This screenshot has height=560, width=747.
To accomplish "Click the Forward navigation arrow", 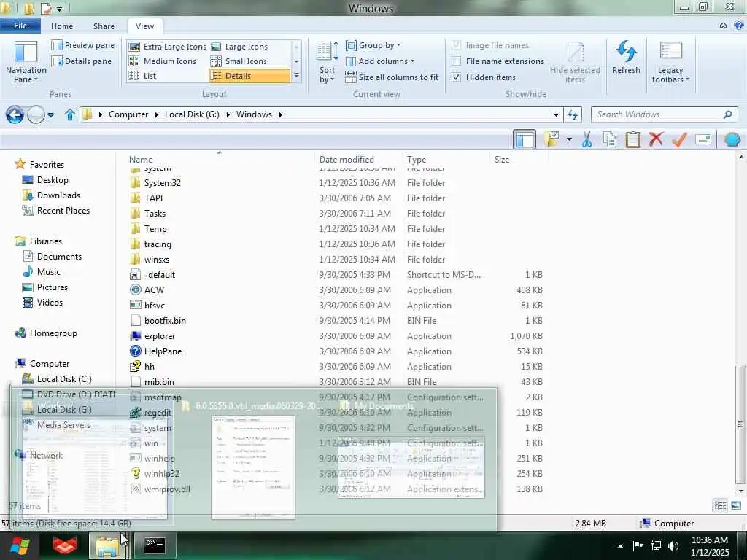I will 36,114.
